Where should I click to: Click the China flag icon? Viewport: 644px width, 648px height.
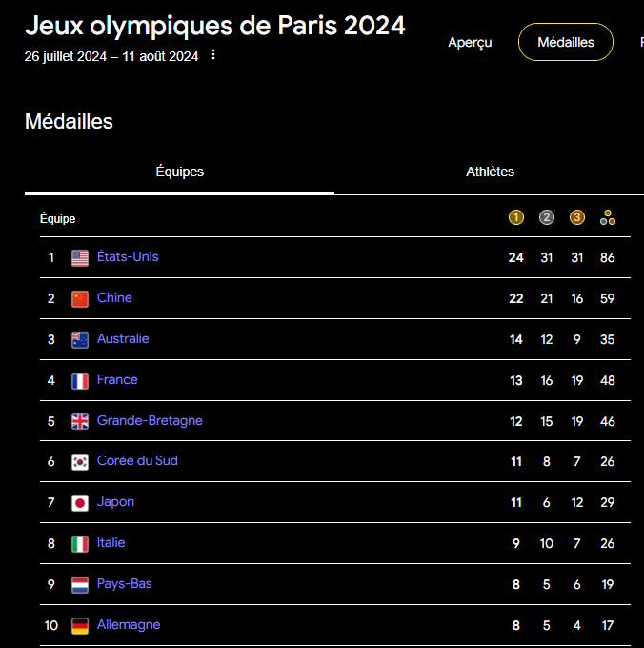(x=80, y=298)
